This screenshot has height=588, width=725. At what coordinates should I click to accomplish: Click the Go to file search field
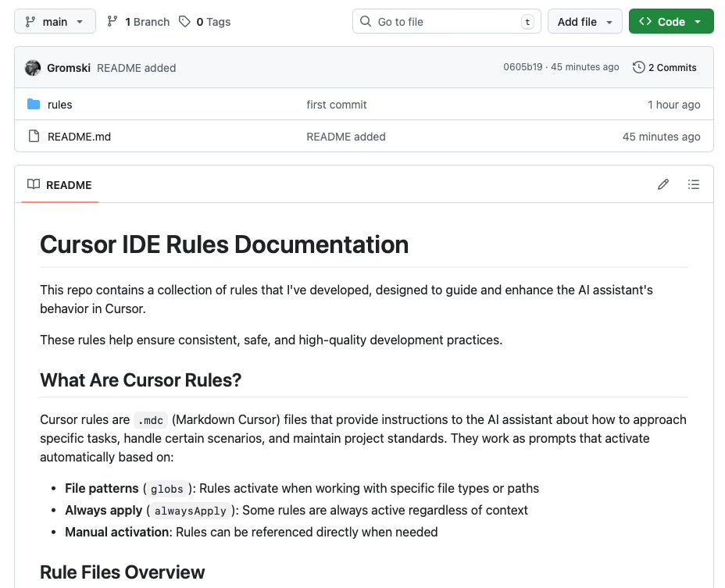click(x=446, y=22)
